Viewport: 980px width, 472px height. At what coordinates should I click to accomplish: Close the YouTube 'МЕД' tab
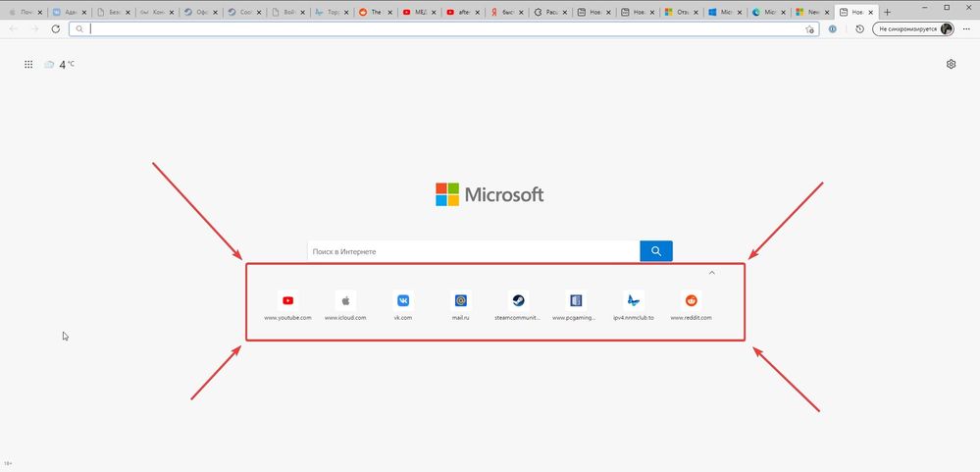tap(434, 12)
